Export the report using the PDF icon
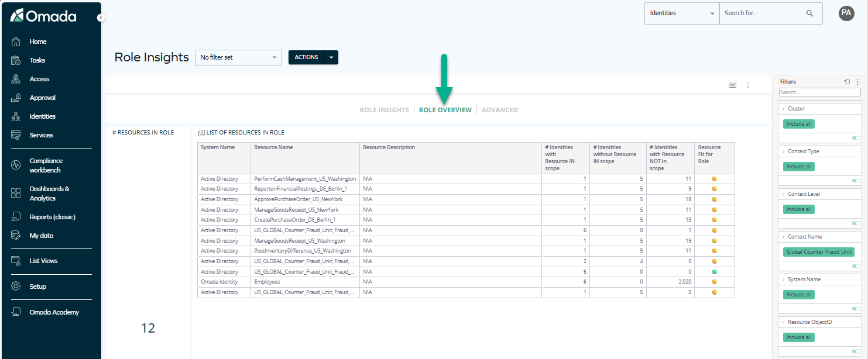Screen dimensions: 868x359 tap(732, 85)
